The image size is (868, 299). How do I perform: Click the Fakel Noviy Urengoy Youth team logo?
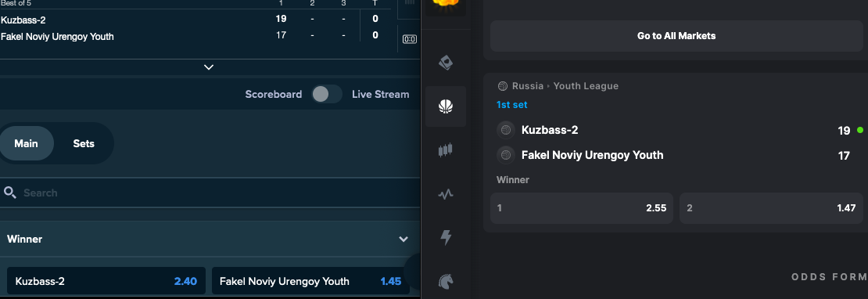(505, 155)
